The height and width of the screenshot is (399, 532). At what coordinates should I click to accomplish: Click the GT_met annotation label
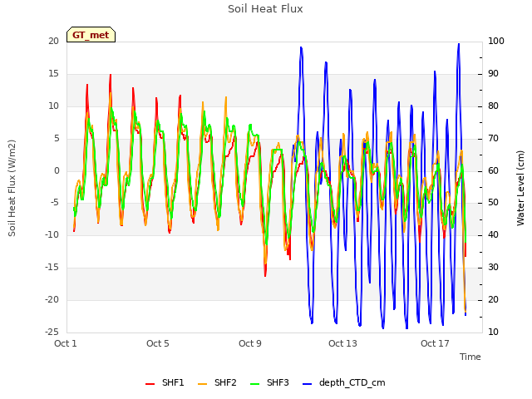tap(91, 35)
